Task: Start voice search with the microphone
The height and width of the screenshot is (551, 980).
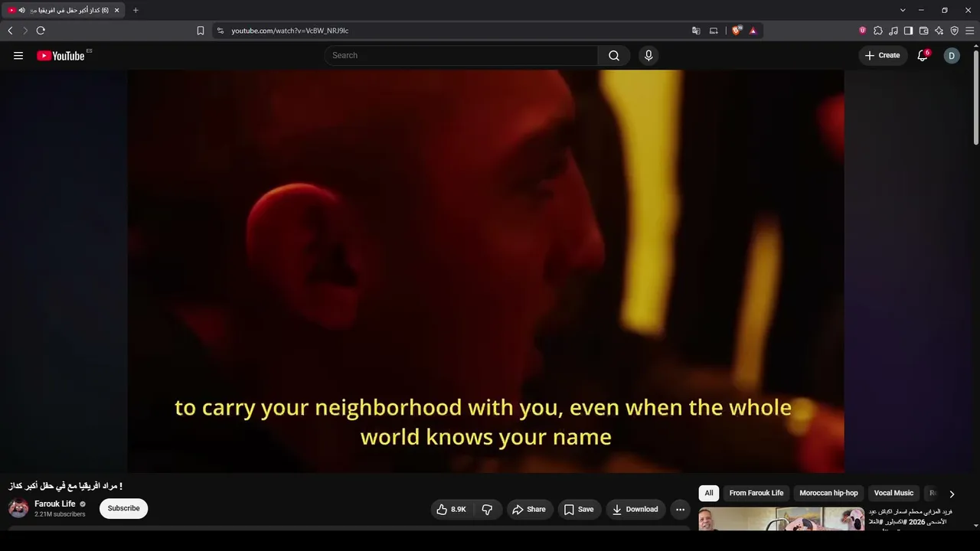Action: [x=648, y=55]
